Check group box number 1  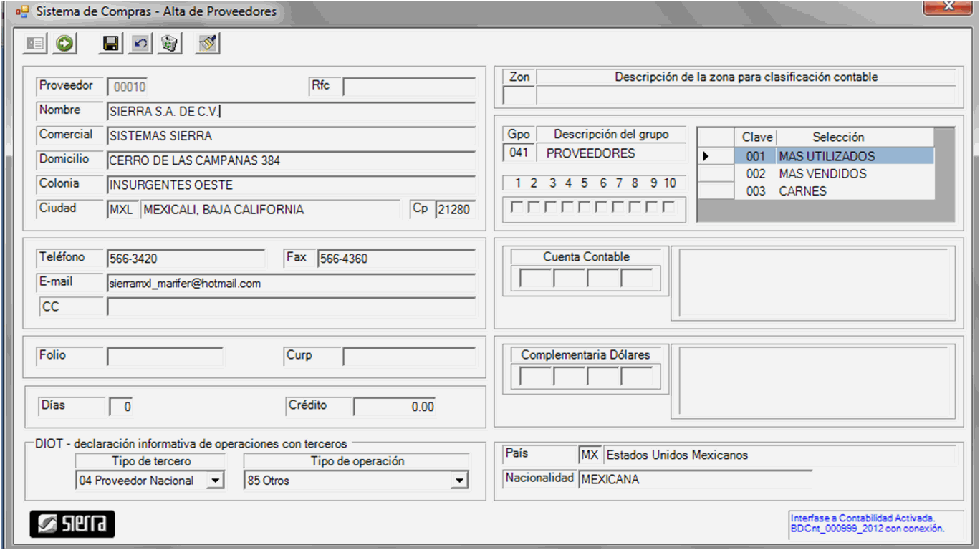point(516,208)
